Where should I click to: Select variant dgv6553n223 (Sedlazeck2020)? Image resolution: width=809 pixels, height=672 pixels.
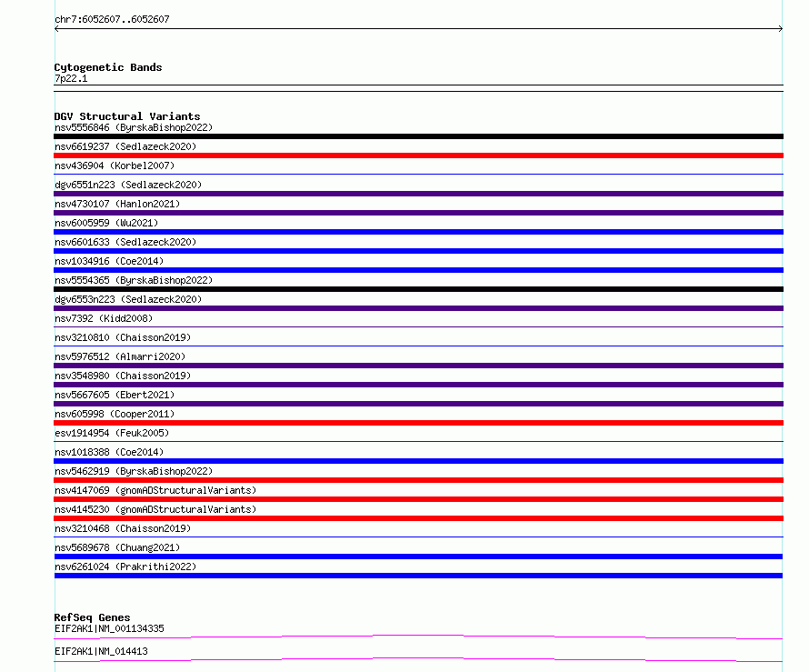pyautogui.click(x=128, y=299)
